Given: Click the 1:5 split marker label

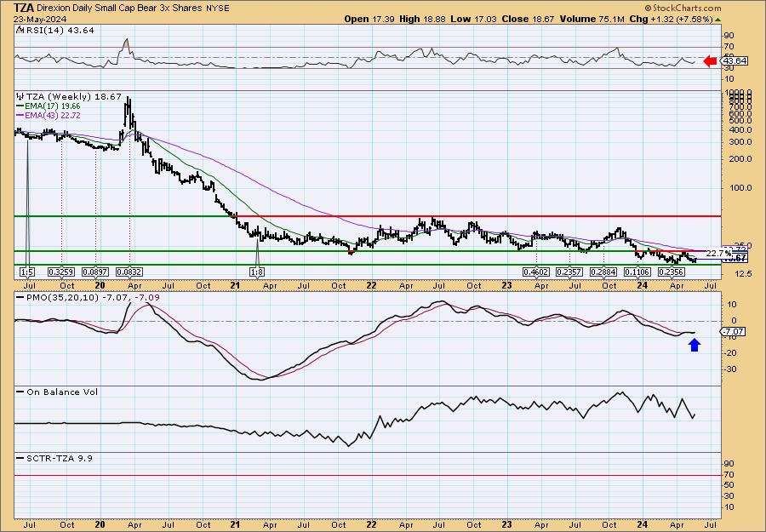Looking at the screenshot, I should (27, 272).
